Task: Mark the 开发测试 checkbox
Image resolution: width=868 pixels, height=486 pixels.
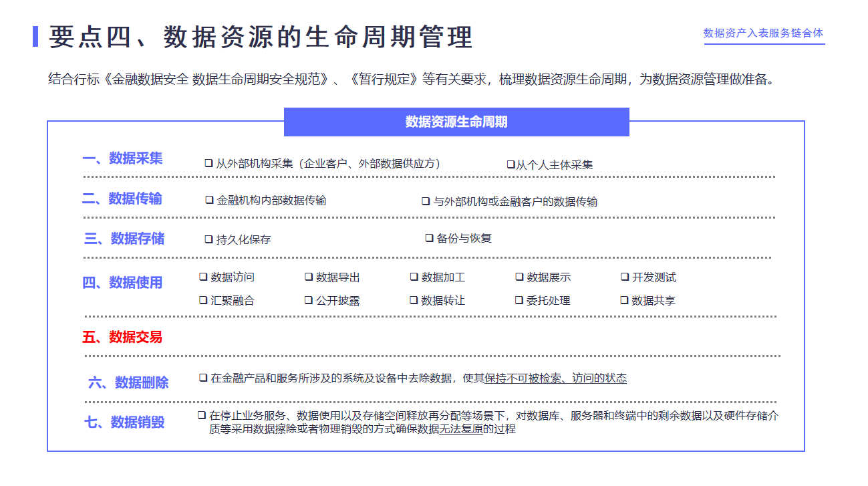Action: [x=625, y=277]
